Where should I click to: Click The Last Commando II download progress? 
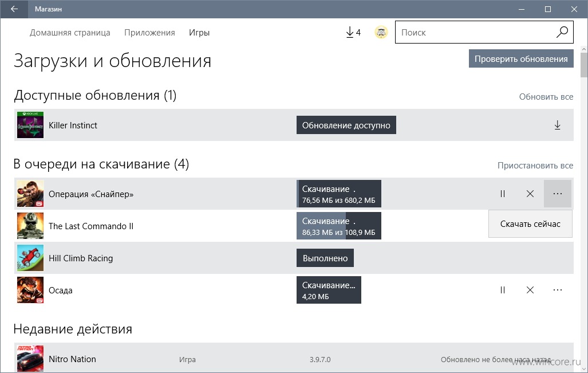pos(338,226)
